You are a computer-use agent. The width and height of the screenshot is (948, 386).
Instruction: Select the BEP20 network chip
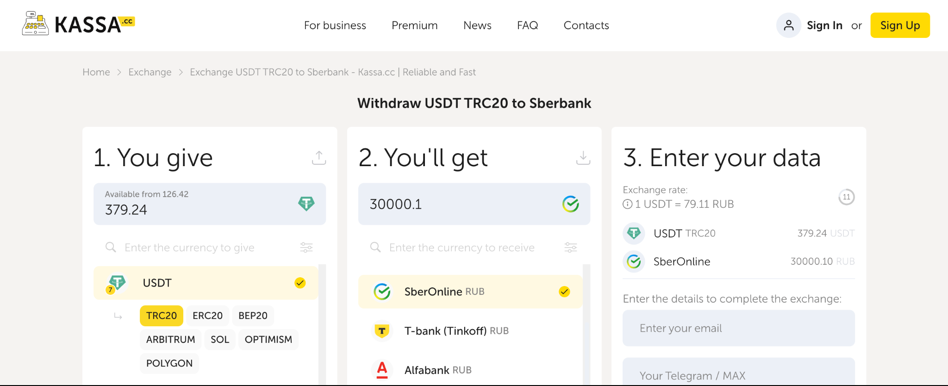(253, 315)
